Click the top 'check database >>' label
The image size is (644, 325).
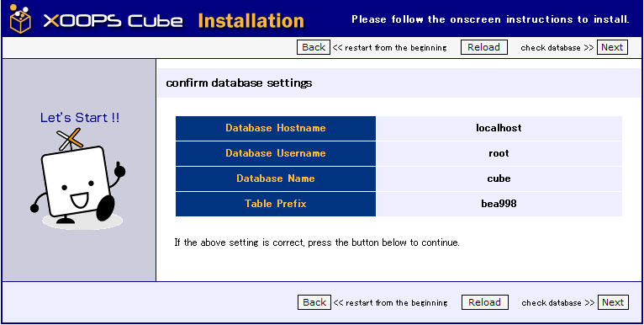tap(557, 48)
